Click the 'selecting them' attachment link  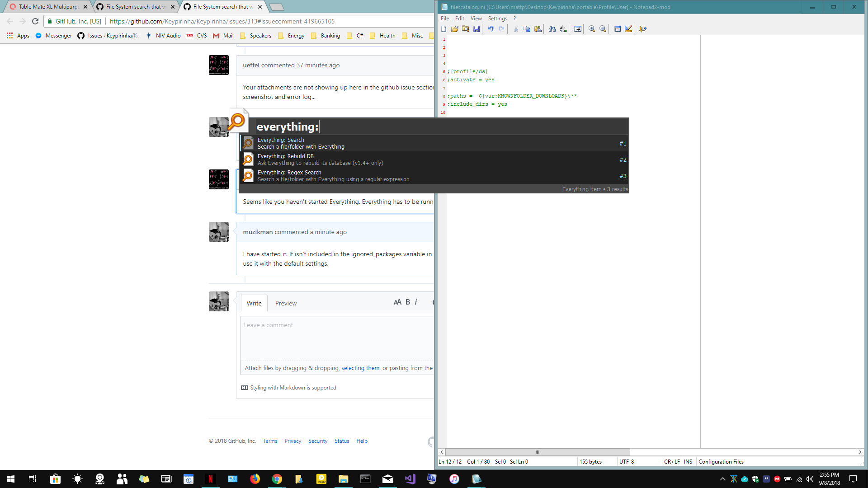[360, 368]
